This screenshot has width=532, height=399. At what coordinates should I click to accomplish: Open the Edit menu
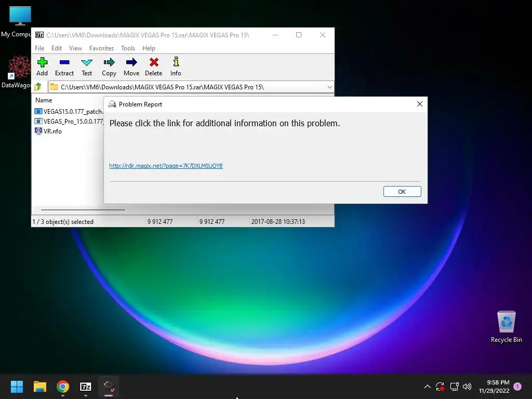point(56,48)
